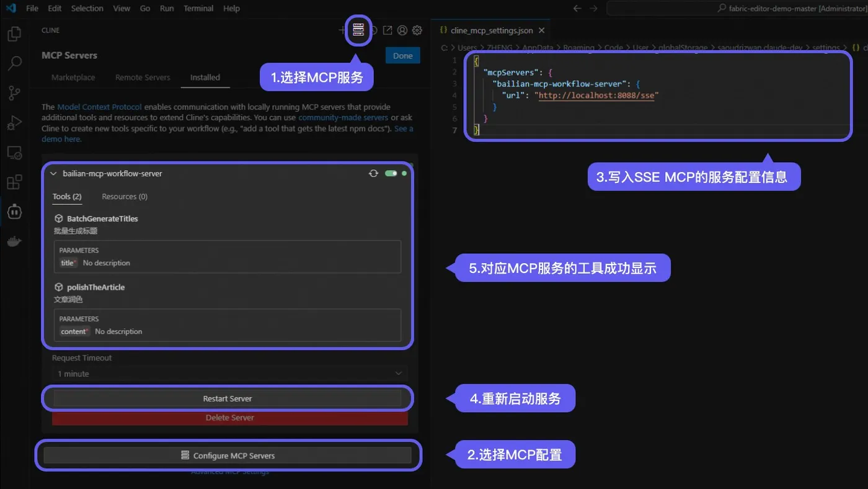Click 'AppData' in the editor breadcrumb
Screen dimensions: 868x489
tap(538, 48)
